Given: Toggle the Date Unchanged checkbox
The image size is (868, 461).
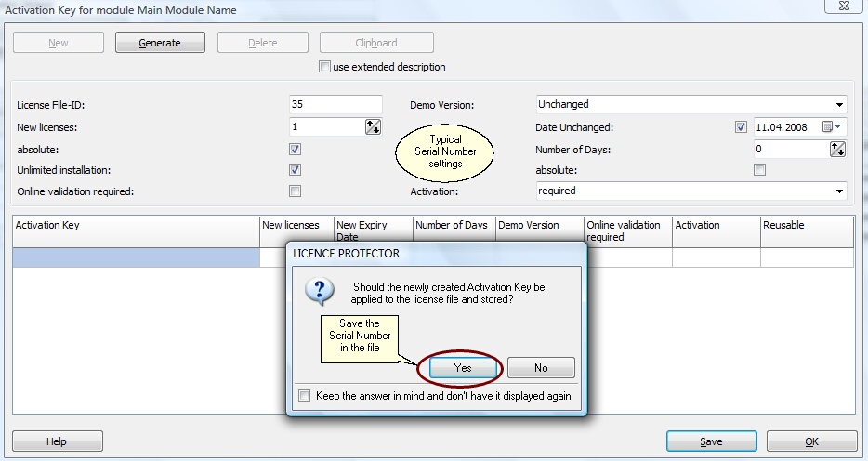Looking at the screenshot, I should pos(741,127).
